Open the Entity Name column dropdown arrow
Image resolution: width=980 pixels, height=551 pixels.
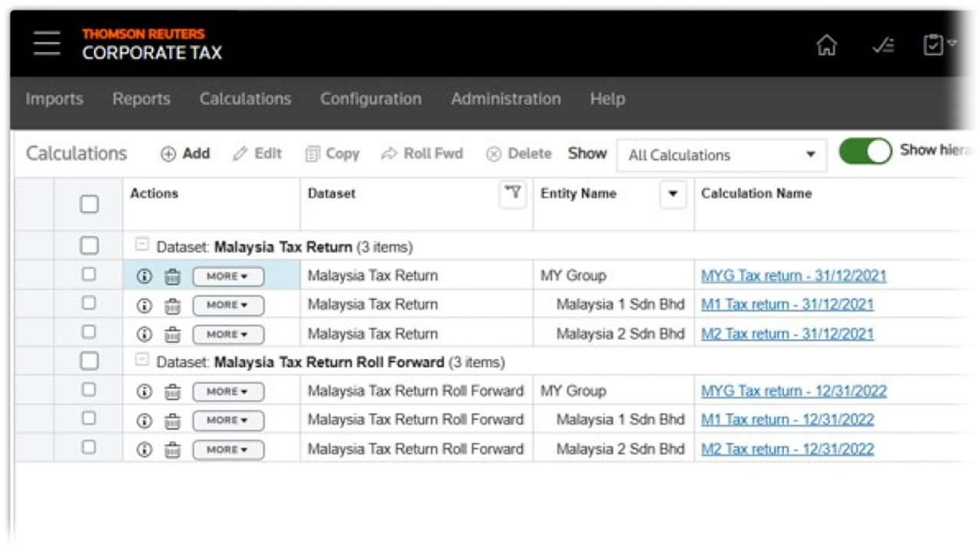673,194
